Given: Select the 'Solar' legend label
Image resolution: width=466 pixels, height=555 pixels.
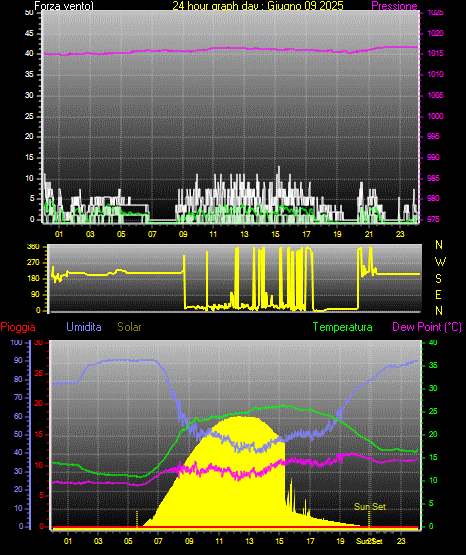Looking at the screenshot, I should (x=129, y=327).
